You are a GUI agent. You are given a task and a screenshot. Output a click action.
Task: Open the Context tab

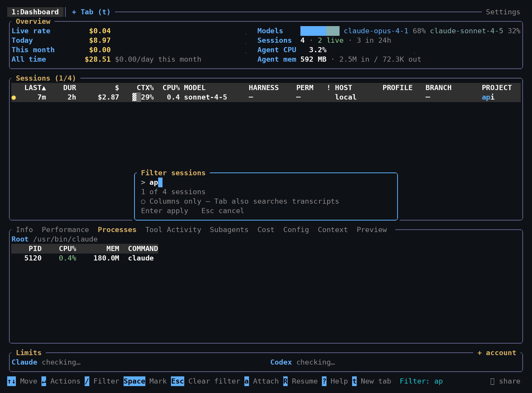pos(333,230)
